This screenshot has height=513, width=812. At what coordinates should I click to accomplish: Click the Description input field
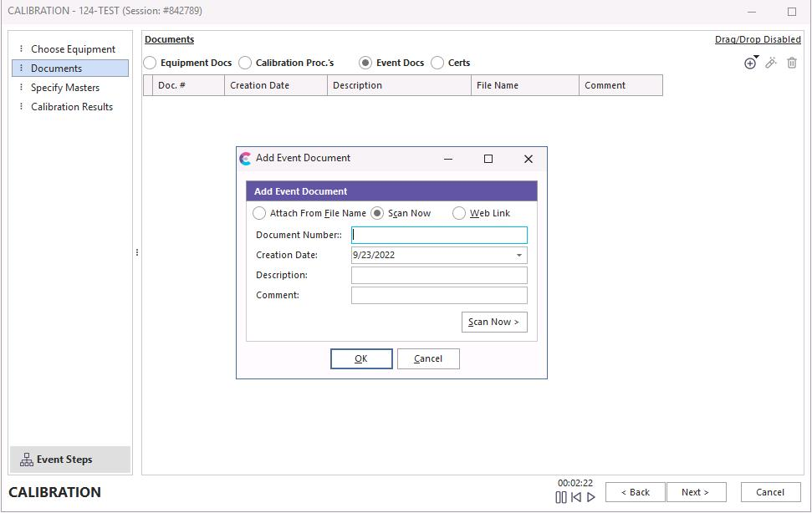click(x=439, y=276)
